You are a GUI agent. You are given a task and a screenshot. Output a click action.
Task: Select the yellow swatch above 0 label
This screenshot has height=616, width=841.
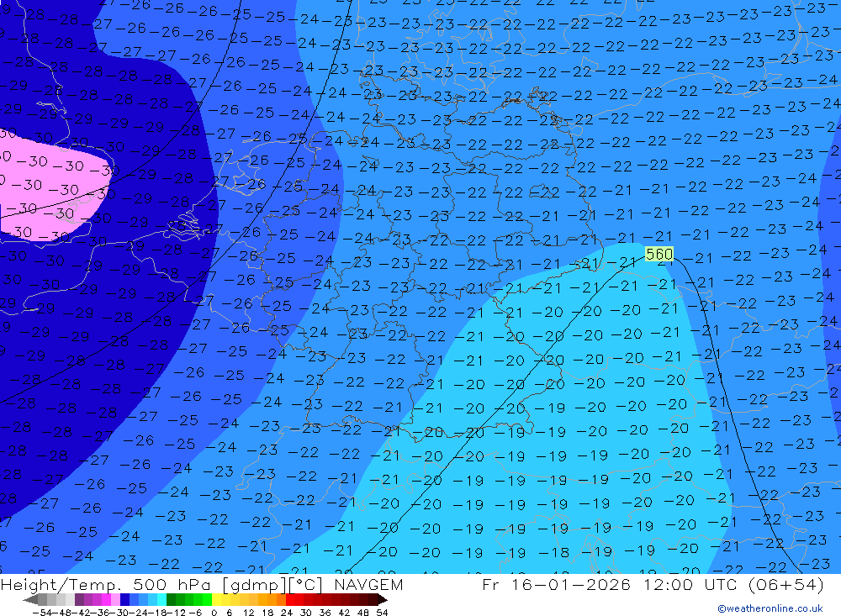(216, 600)
